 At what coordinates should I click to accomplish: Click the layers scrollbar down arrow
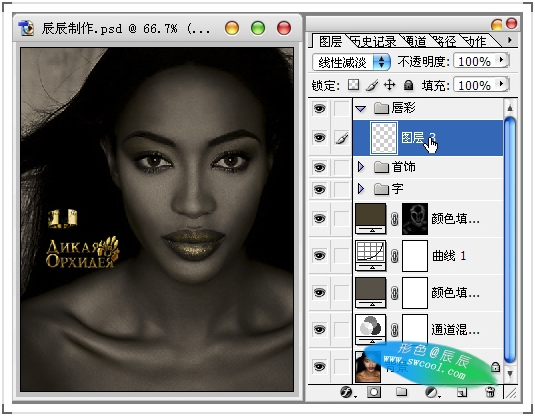510,373
